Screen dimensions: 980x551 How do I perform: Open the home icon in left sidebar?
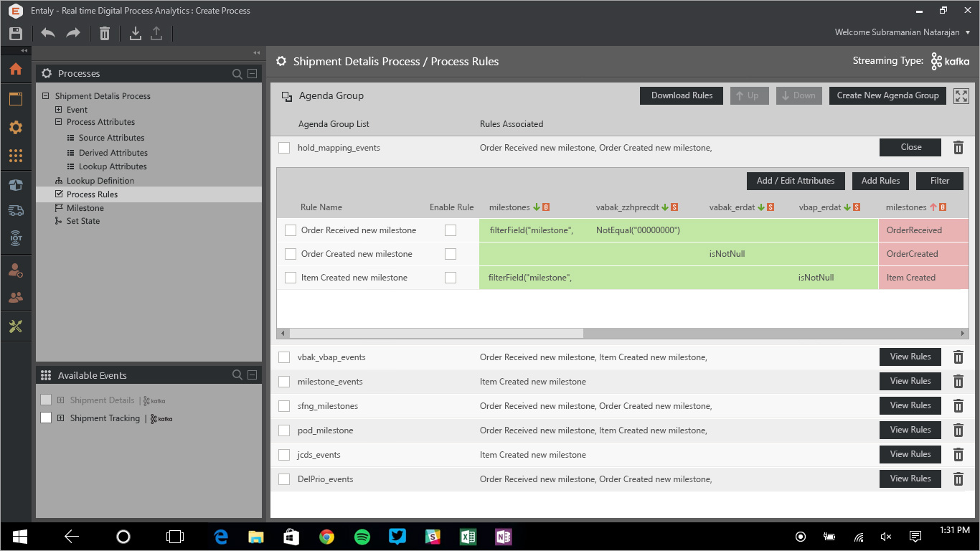click(x=16, y=70)
